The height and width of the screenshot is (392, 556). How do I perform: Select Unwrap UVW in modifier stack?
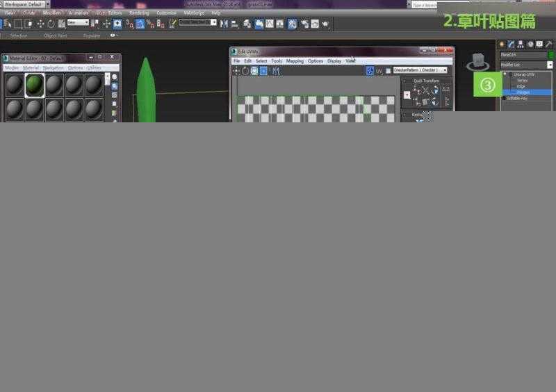coord(524,74)
